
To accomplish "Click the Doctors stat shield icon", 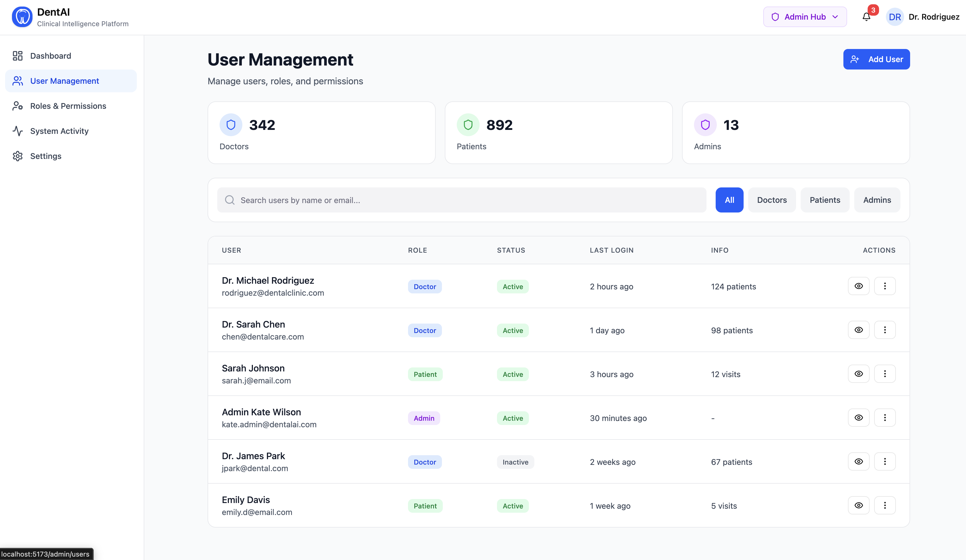I will pos(231,125).
